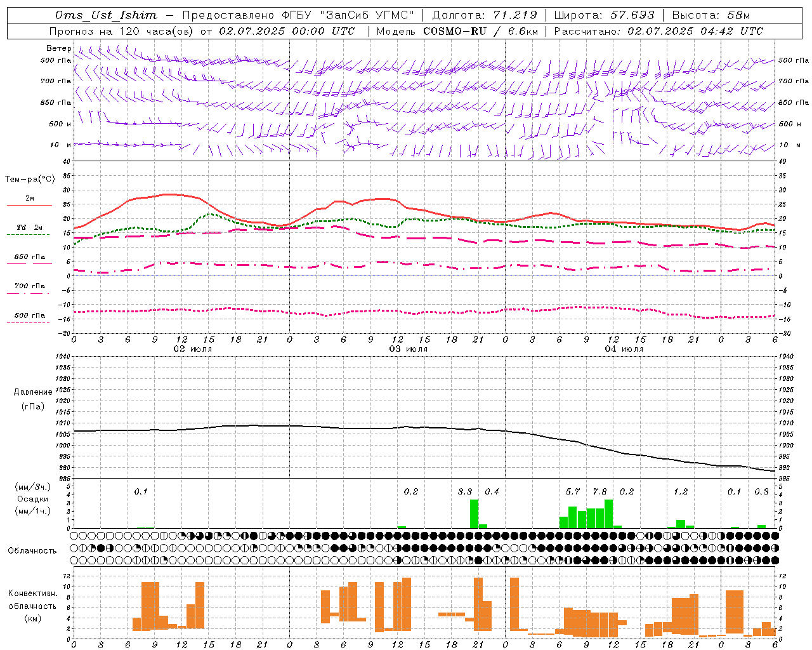This screenshot has height=650, width=812.
Task: Click the model label COSMO-RU / 6.6км
Action: (481, 31)
